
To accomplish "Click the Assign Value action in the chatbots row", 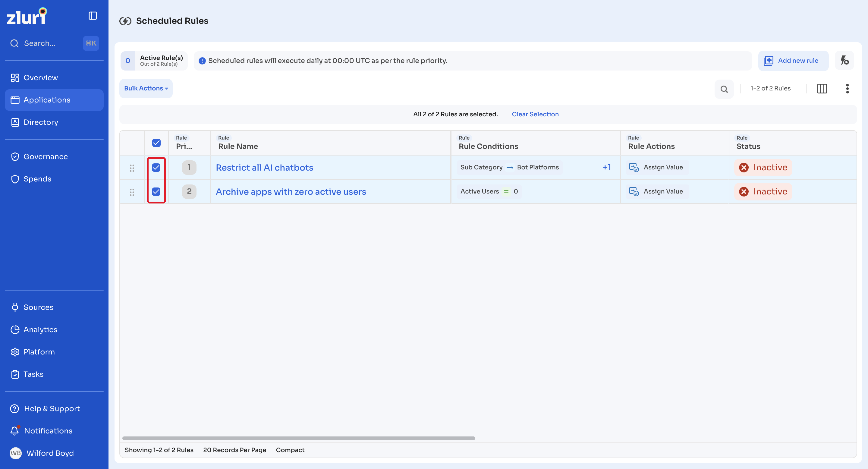I will 657,168.
